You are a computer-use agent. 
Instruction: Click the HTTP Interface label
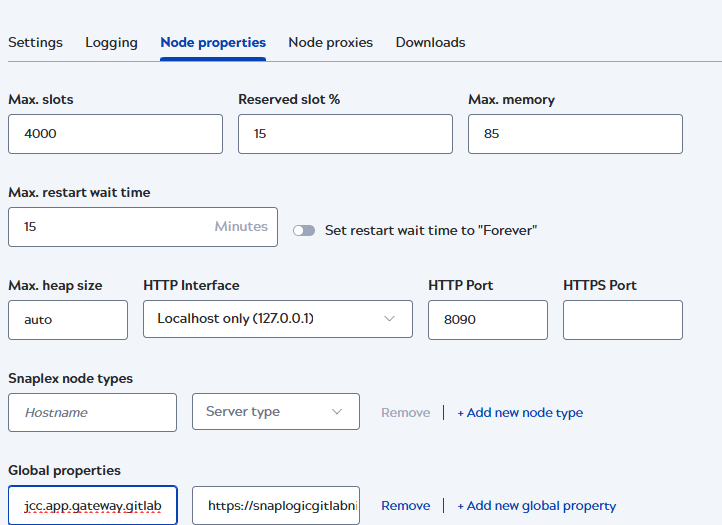[x=191, y=286]
